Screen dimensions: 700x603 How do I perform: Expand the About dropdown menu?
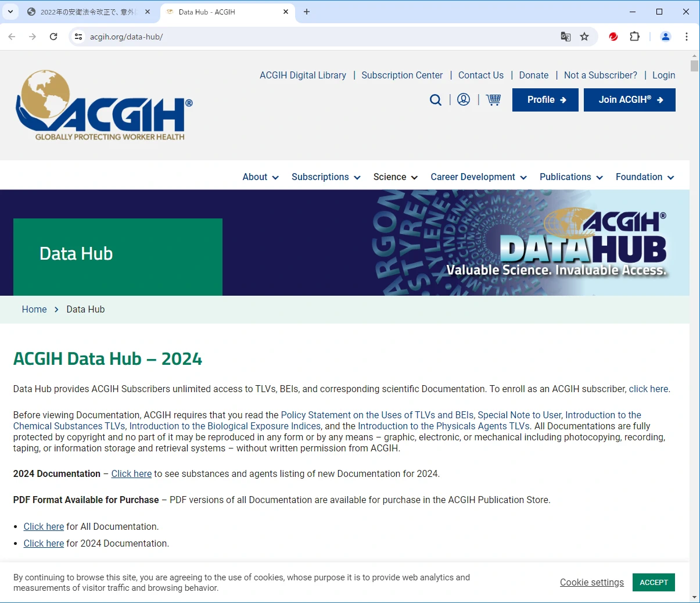260,177
